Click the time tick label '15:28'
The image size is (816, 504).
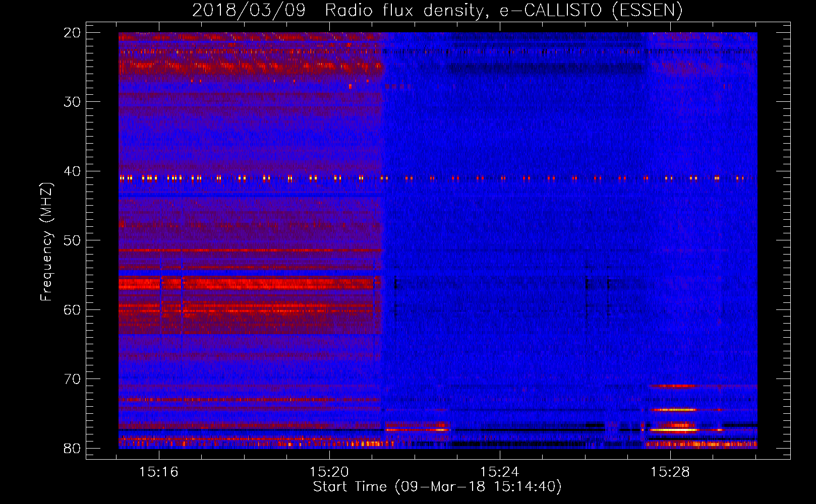tap(670, 472)
